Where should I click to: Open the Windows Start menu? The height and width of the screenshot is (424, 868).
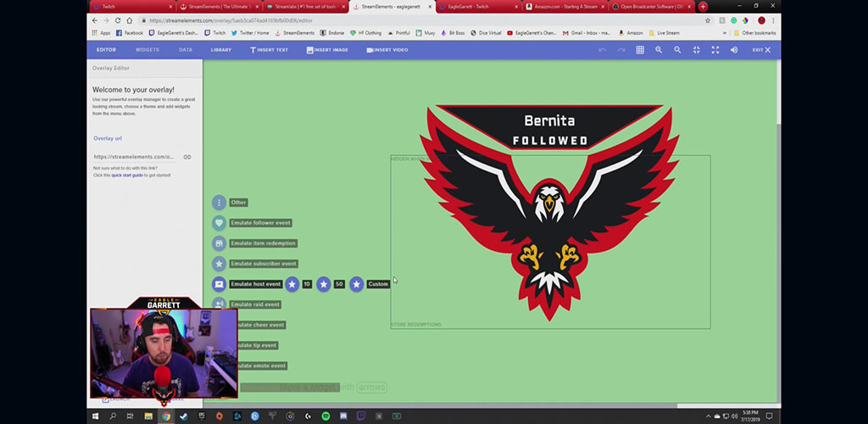[x=95, y=416]
